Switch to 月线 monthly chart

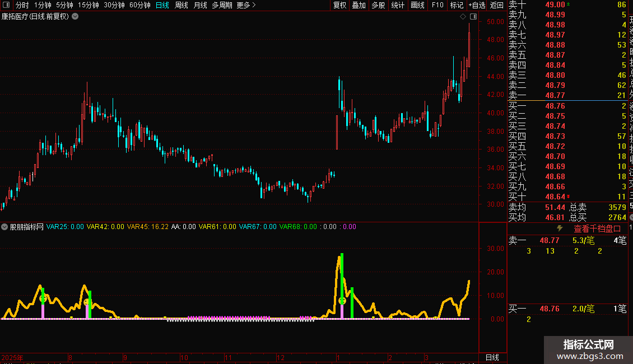click(x=200, y=5)
